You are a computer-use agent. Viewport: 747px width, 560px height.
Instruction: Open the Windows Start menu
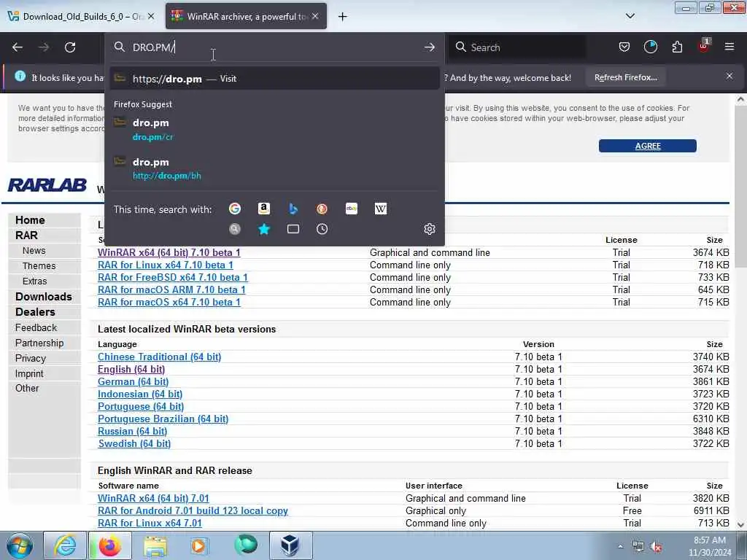pyautogui.click(x=20, y=546)
